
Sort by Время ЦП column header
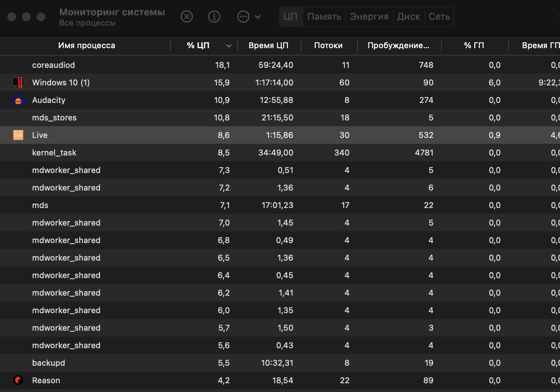coord(268,46)
